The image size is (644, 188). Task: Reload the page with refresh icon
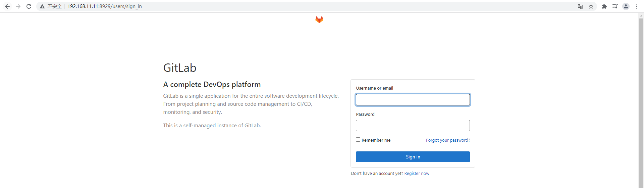[x=29, y=6]
